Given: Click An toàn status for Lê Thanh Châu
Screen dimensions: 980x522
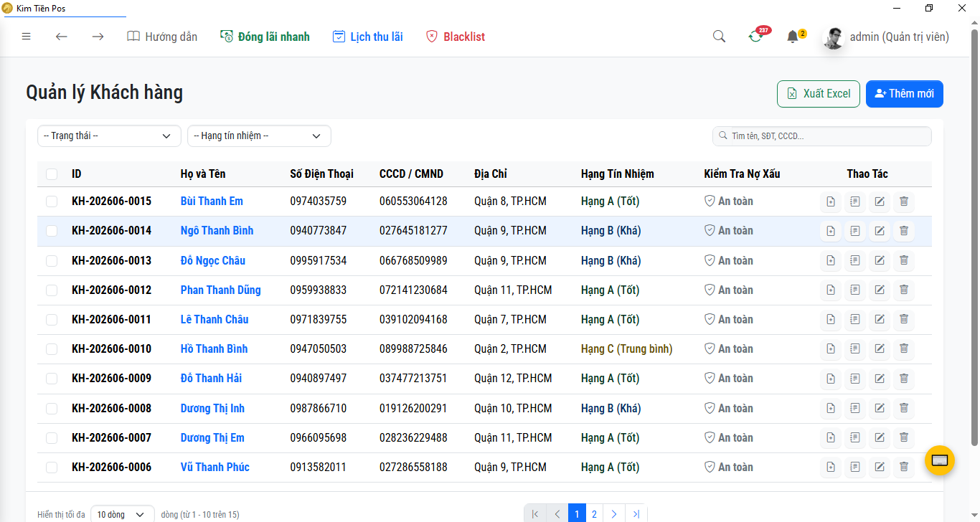Looking at the screenshot, I should pyautogui.click(x=729, y=319).
